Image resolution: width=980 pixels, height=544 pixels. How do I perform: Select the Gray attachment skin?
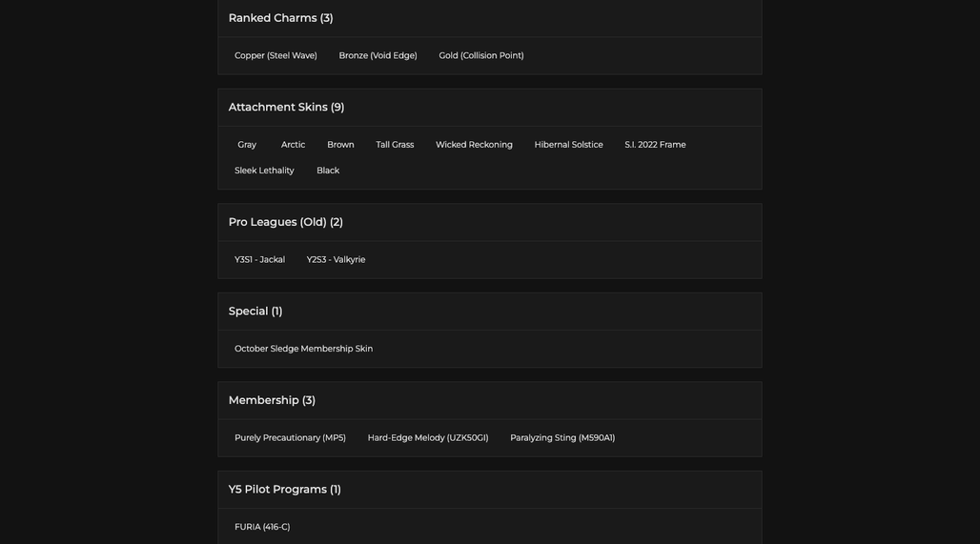[x=247, y=145]
